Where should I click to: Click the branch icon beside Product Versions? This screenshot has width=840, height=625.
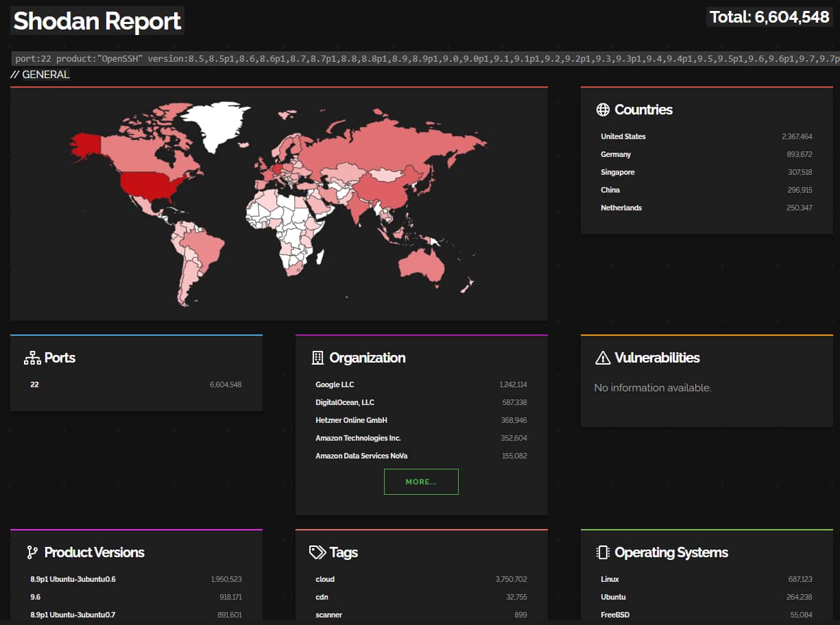[32, 552]
